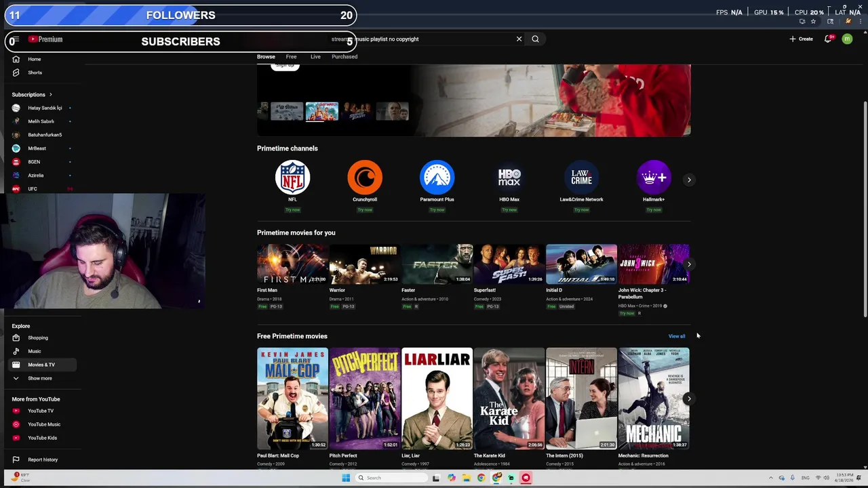868x488 pixels.
Task: Switch to the Live tab
Action: click(315, 57)
